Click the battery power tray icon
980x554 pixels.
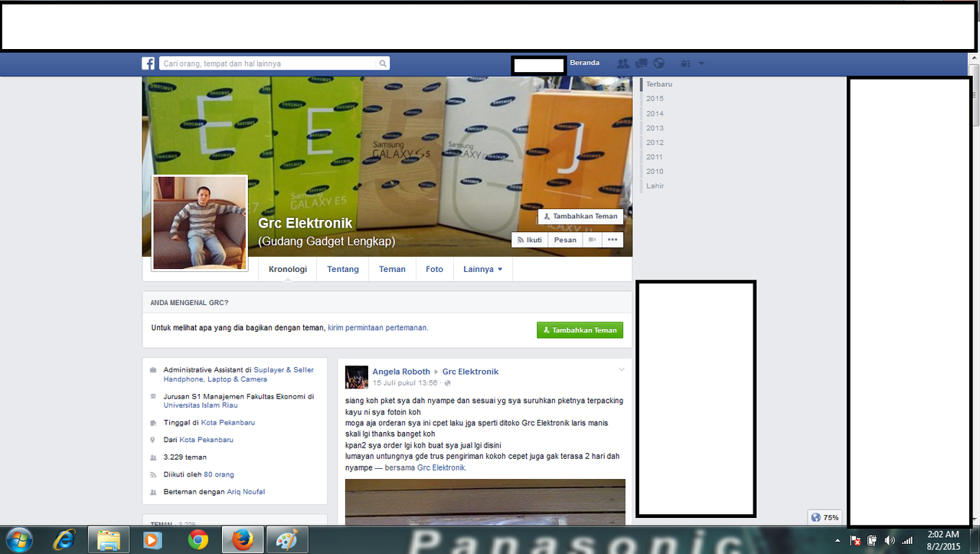tap(872, 541)
